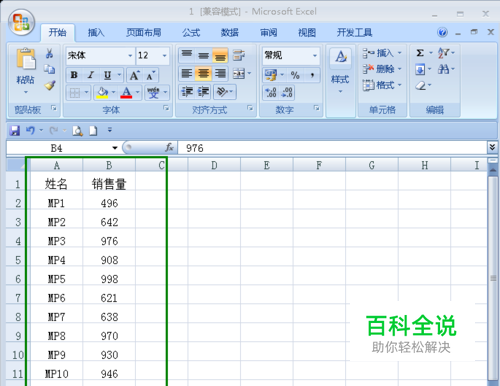Screen dimensions: 500x386
Task: Align text left
Action: (187, 73)
